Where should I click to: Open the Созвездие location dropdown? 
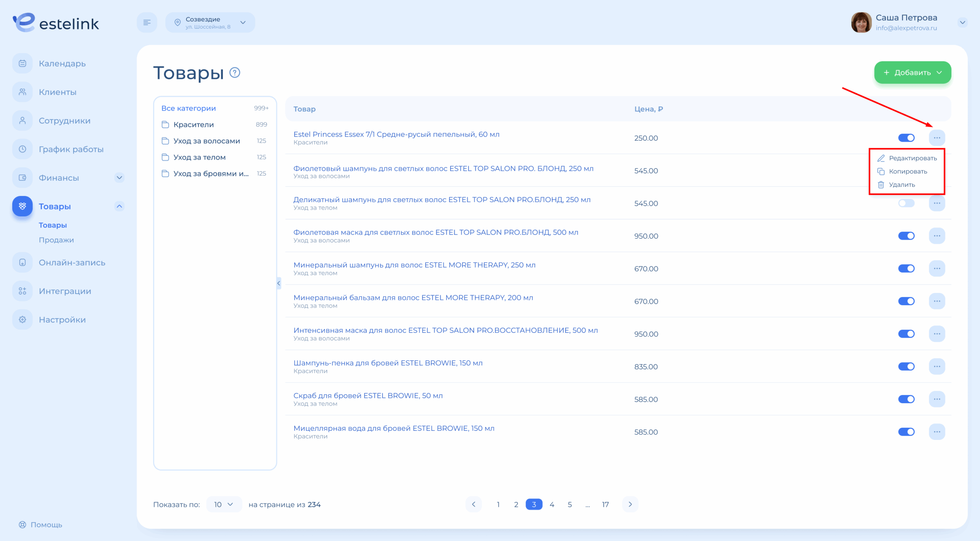[210, 23]
